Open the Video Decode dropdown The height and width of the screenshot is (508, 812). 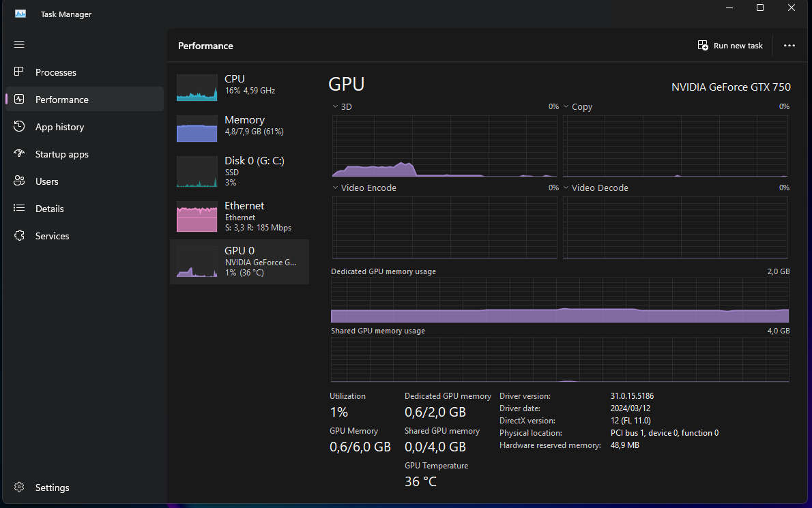click(565, 188)
